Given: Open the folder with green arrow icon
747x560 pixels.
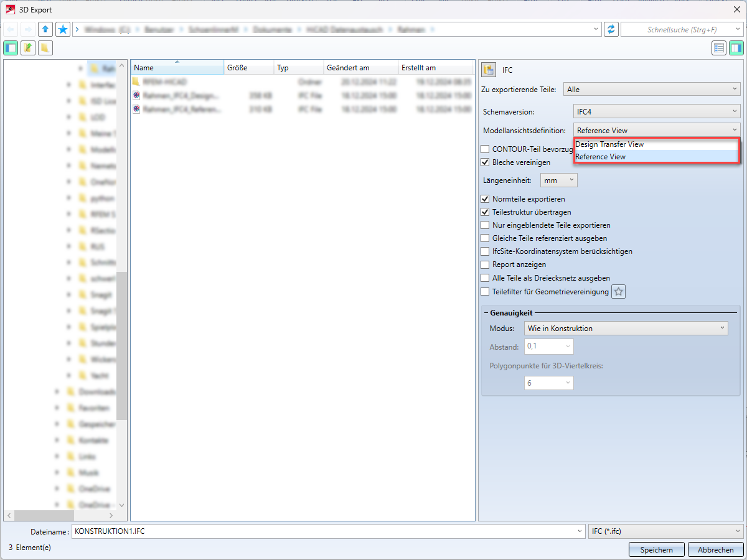Looking at the screenshot, I should pyautogui.click(x=27, y=47).
